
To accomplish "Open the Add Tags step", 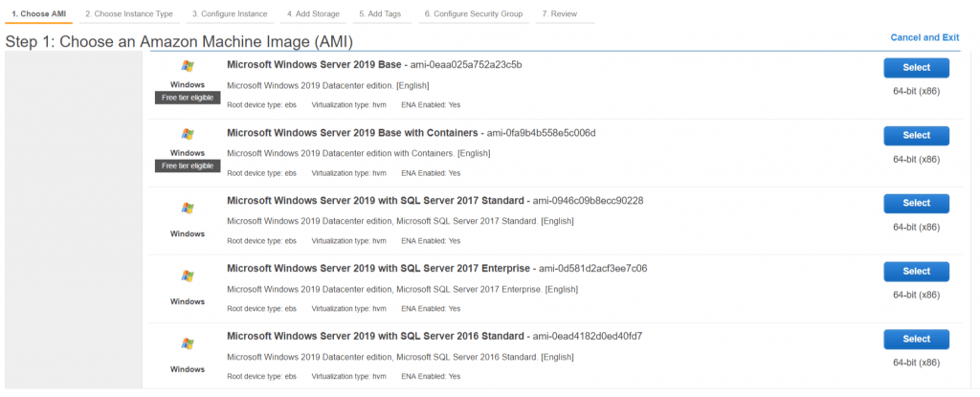I will point(381,13).
